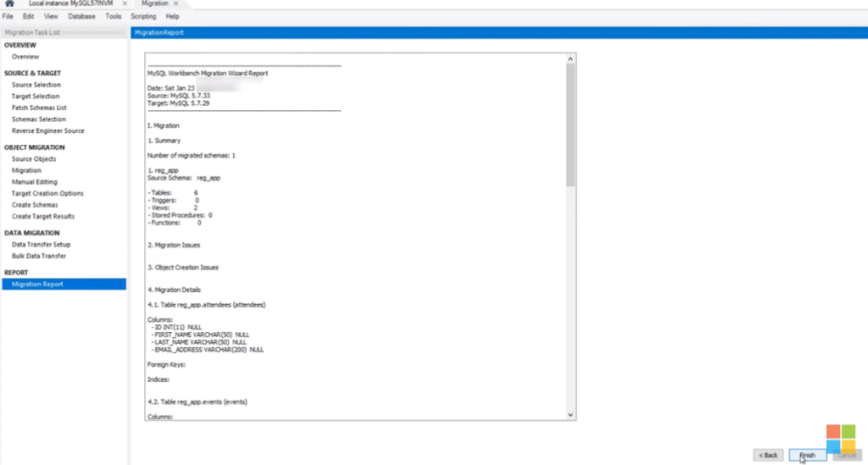868x465 pixels.
Task: Click 'Number of migrated schemas: 1' text
Action: point(192,155)
